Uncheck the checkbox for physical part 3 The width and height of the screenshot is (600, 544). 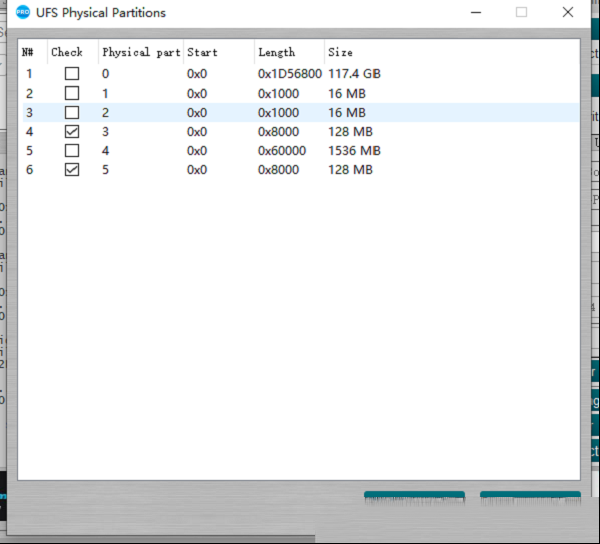(x=72, y=132)
